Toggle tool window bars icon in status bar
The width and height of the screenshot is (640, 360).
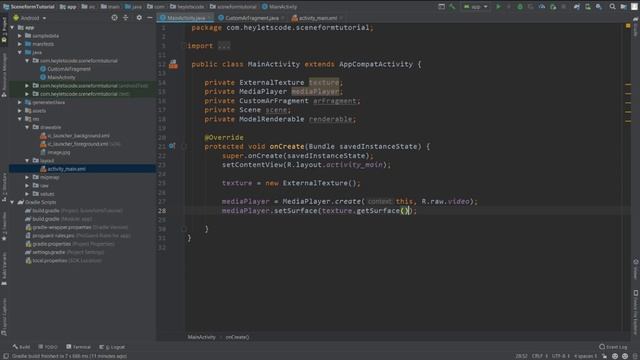6,356
